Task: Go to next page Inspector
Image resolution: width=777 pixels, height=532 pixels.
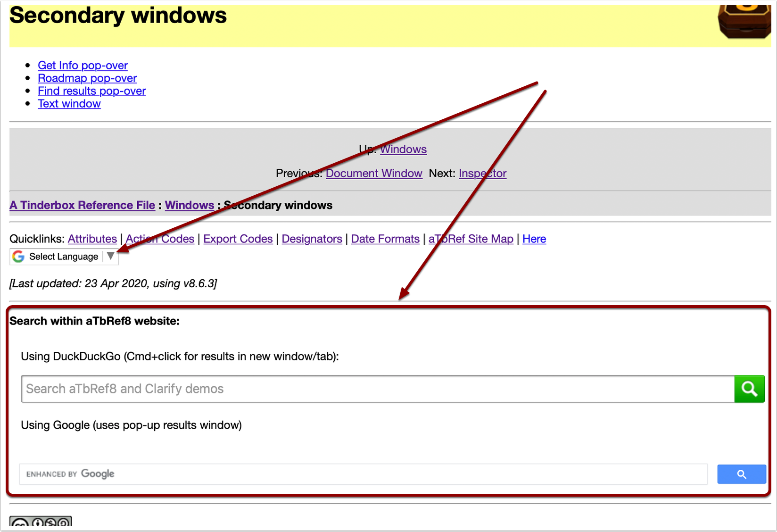Action: pos(482,174)
